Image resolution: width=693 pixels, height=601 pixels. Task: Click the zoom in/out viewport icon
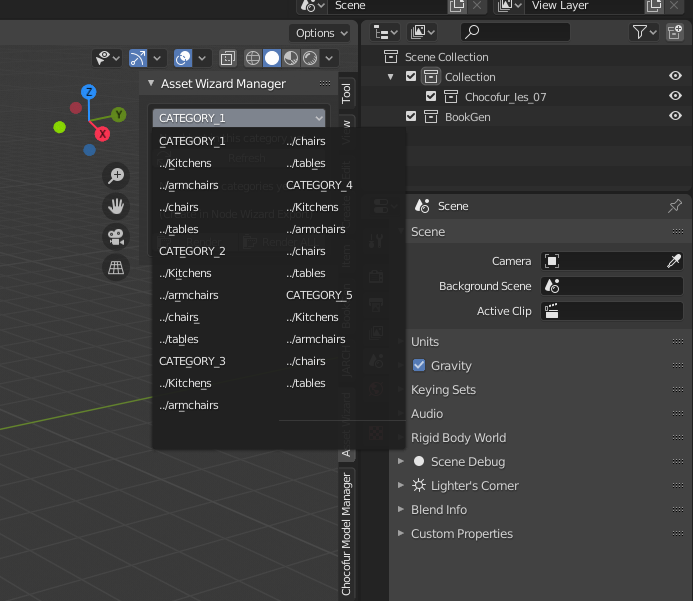click(116, 176)
